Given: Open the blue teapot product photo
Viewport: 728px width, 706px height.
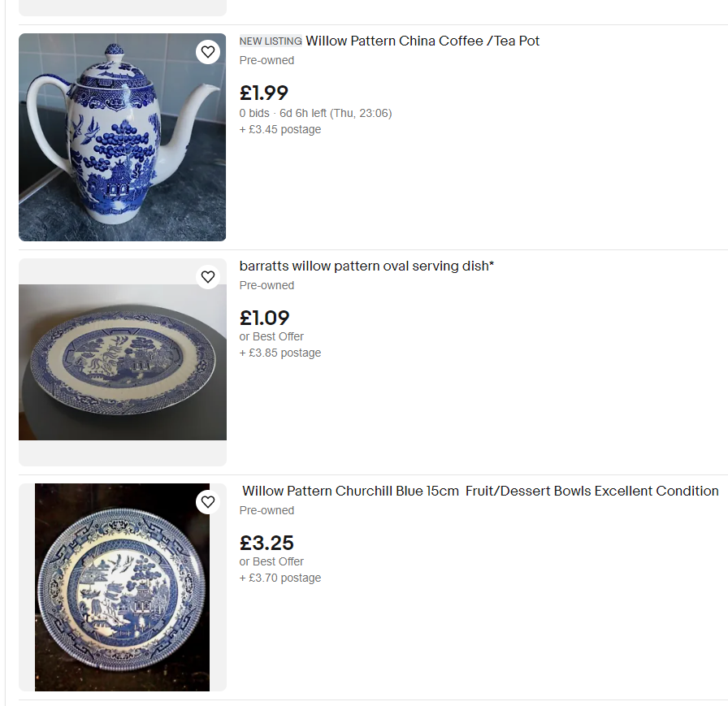Looking at the screenshot, I should 122,137.
